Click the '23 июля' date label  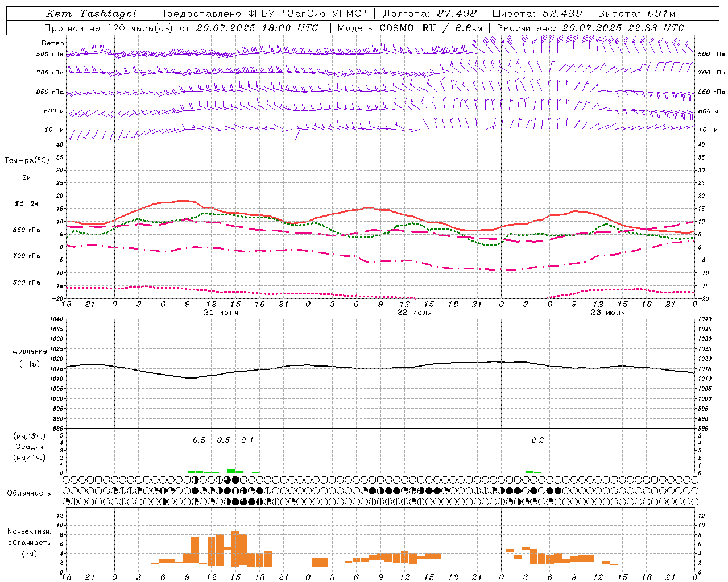[608, 313]
